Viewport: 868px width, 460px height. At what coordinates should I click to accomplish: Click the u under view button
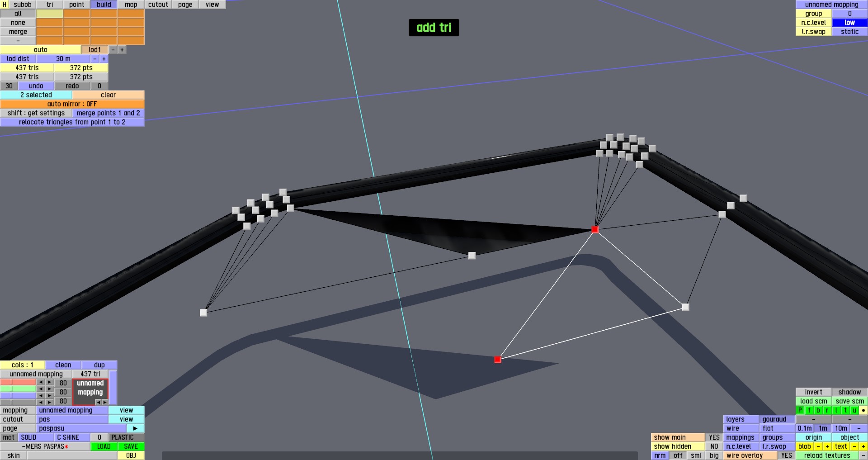point(854,410)
